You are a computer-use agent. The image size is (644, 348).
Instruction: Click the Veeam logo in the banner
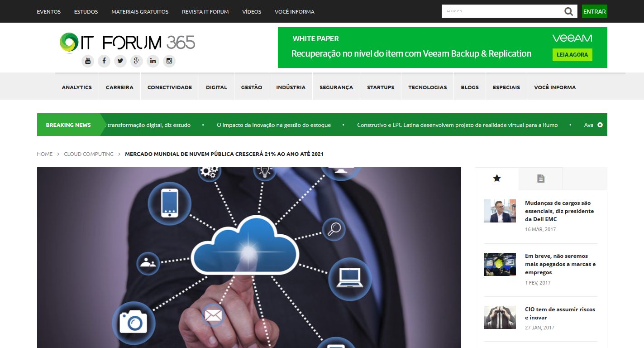point(572,38)
